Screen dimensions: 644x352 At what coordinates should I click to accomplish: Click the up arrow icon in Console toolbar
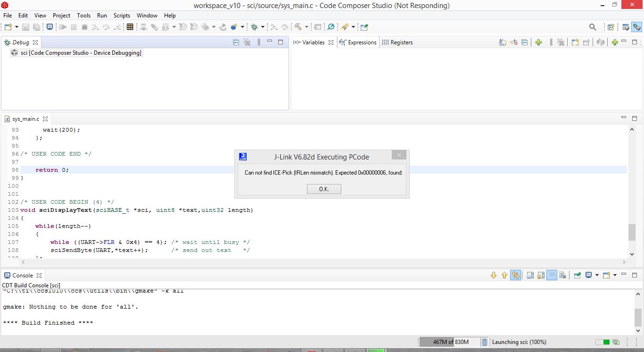click(x=504, y=275)
